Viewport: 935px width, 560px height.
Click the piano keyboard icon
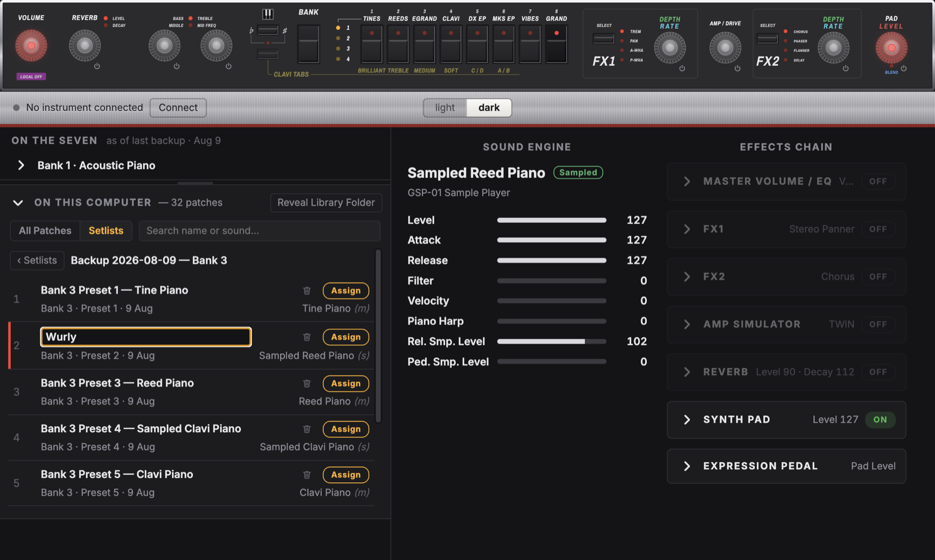tap(267, 14)
